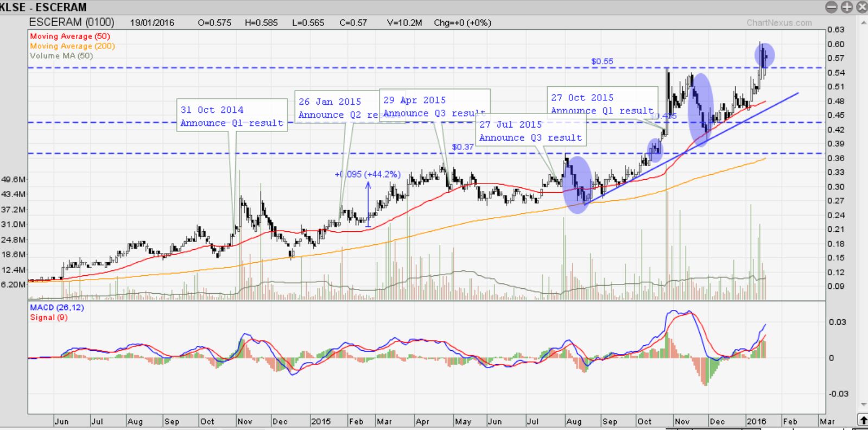This screenshot has width=868, height=430.
Task: Click the 49.6M volume axis label
Action: (14, 179)
